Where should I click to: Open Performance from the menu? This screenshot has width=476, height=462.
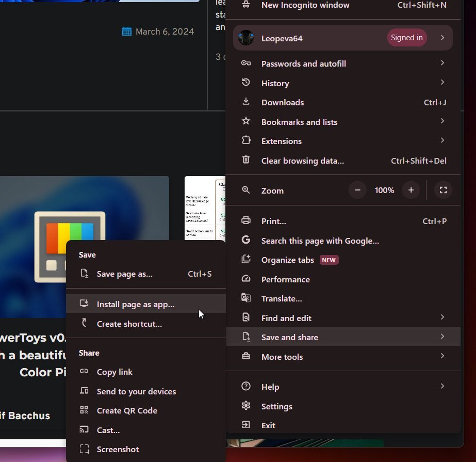(343, 279)
